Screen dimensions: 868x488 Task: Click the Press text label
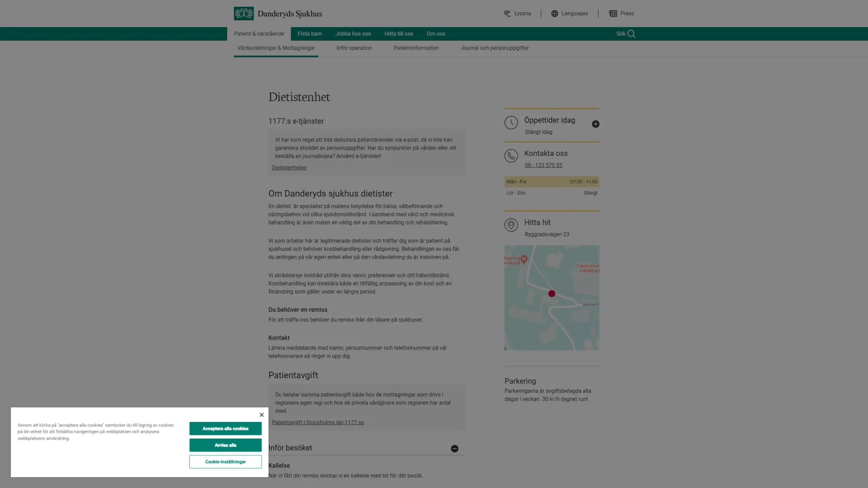click(627, 14)
